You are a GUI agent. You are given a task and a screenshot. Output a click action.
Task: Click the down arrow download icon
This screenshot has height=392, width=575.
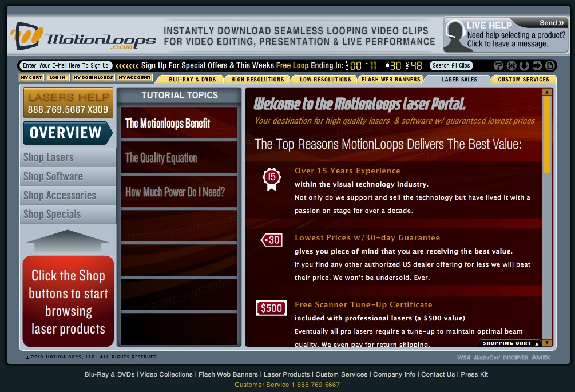click(x=524, y=66)
